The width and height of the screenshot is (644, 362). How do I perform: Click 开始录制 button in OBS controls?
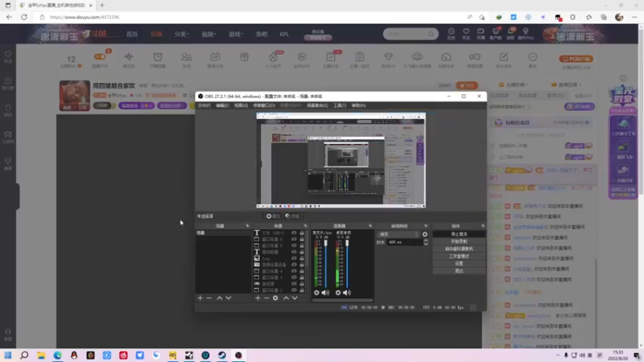tap(459, 241)
